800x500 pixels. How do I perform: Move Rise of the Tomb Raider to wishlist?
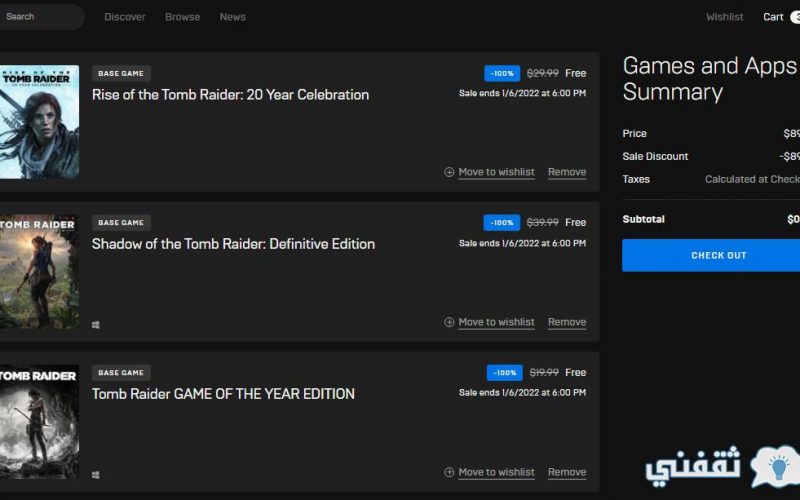(x=496, y=172)
